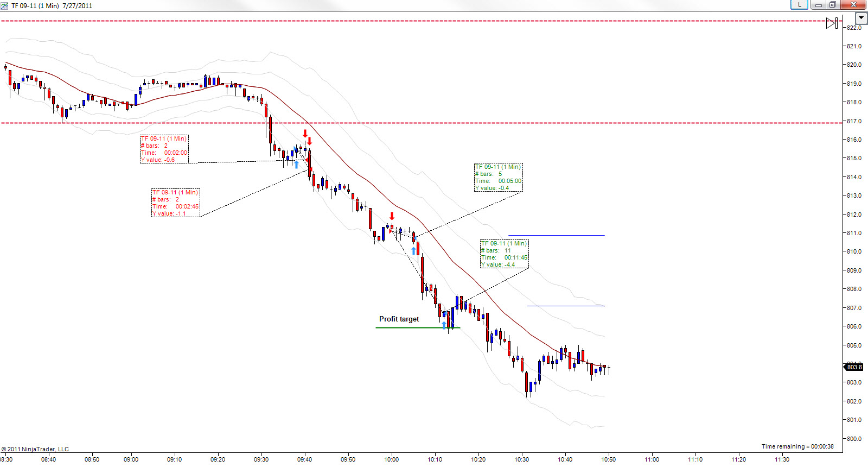
Task: Select the dashed red line above 822.0
Action: pyautogui.click(x=422, y=21)
